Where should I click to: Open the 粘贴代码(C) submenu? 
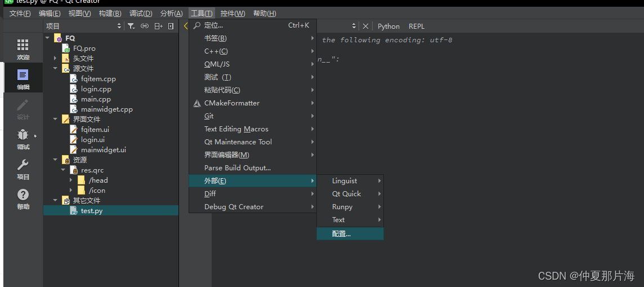[x=253, y=90]
